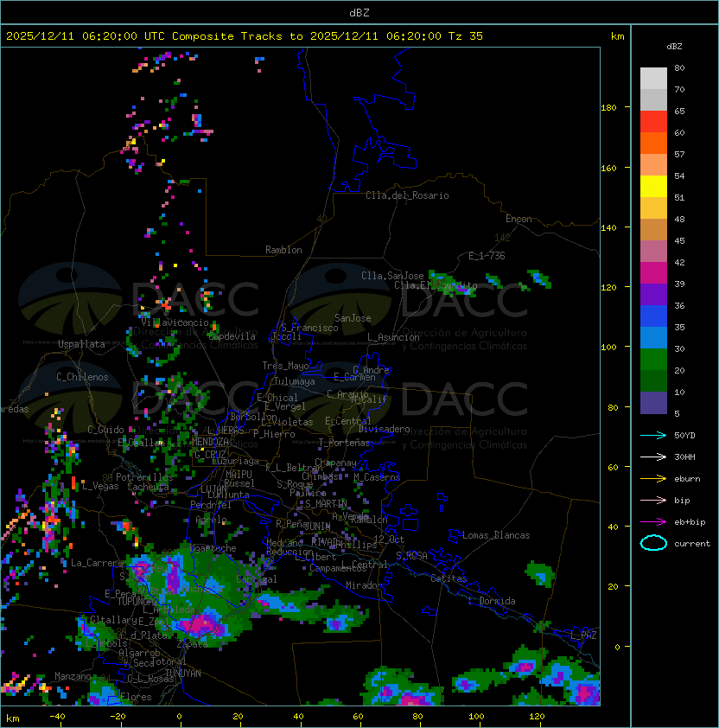
Task: Click the 'MAIPU' place label
Action: 239,475
